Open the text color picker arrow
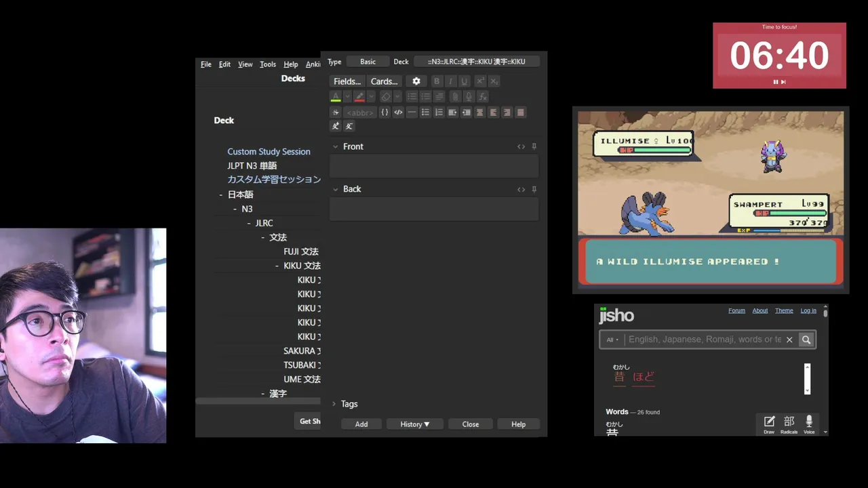Image resolution: width=868 pixels, height=488 pixels. (x=347, y=97)
